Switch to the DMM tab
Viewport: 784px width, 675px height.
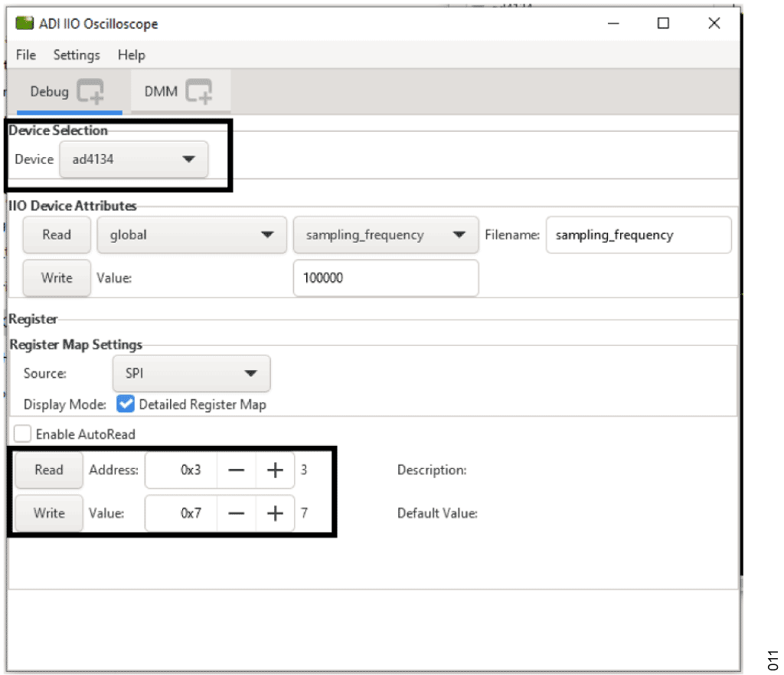pos(161,92)
